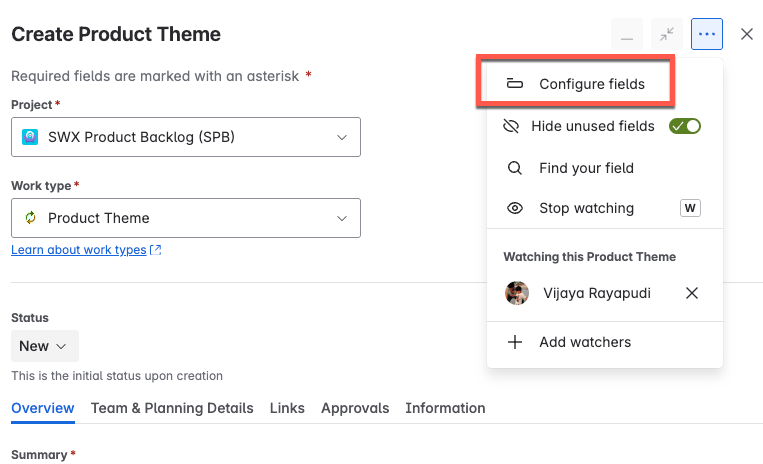Click the plus icon for Add watchers
Viewport: 763px width, 464px height.
pyautogui.click(x=514, y=342)
